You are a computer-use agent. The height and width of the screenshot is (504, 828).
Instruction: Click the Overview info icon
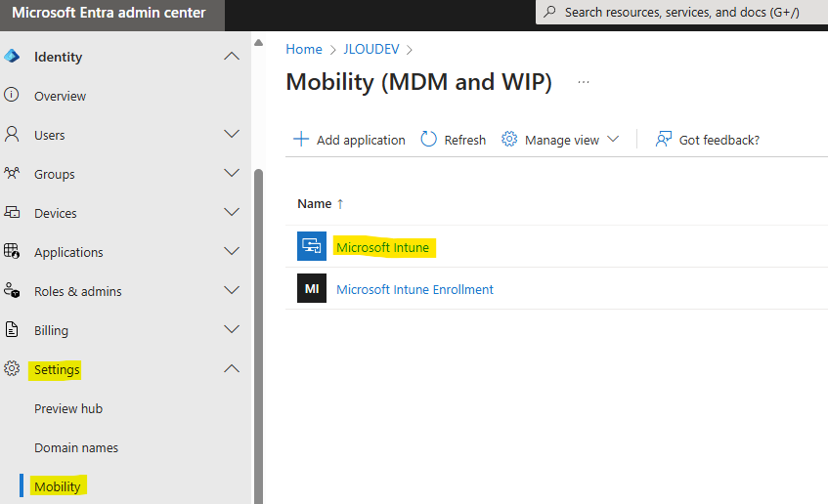point(11,95)
